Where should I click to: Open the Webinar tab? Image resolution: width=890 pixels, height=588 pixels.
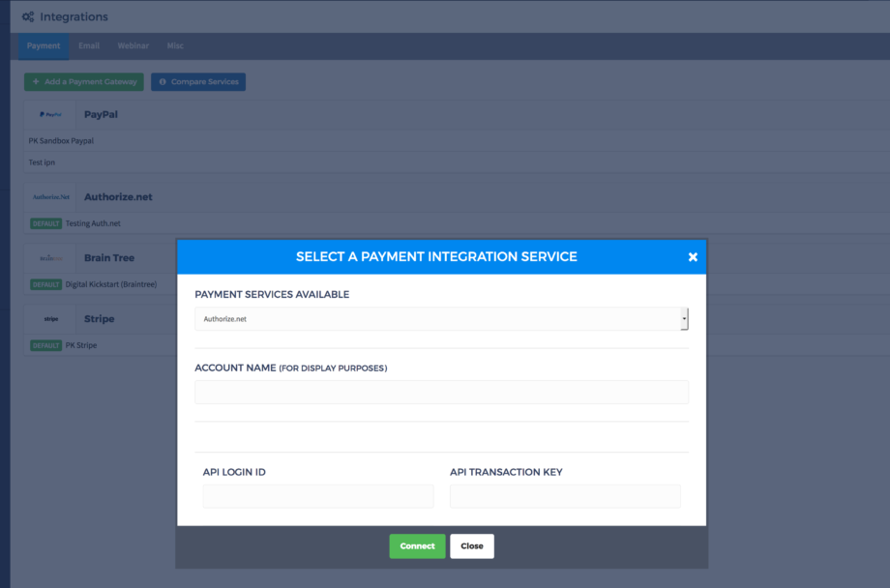click(x=133, y=46)
